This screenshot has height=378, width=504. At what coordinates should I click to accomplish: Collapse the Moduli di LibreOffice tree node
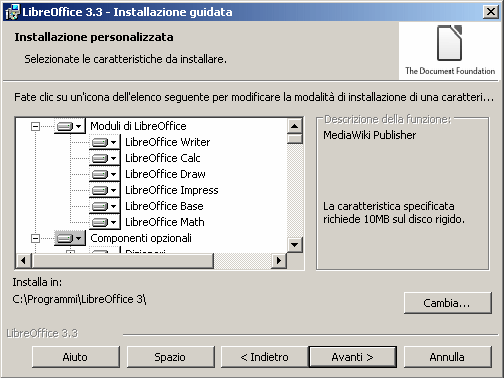tap(35, 126)
